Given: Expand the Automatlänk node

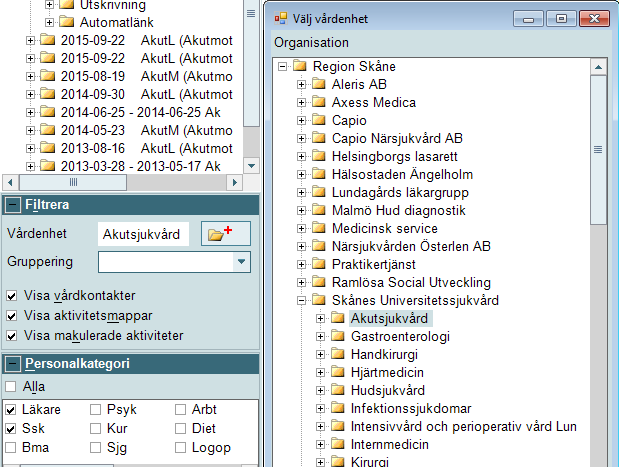Looking at the screenshot, I should coord(49,23).
